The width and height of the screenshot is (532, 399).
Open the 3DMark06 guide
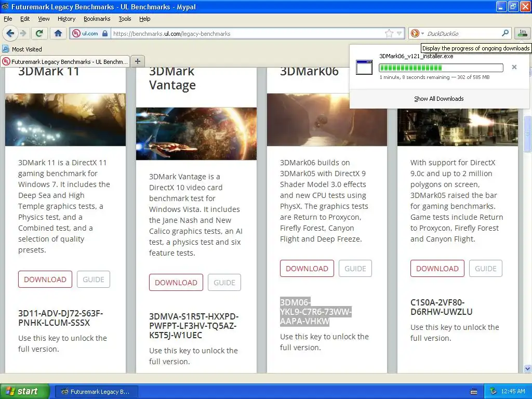pos(355,269)
